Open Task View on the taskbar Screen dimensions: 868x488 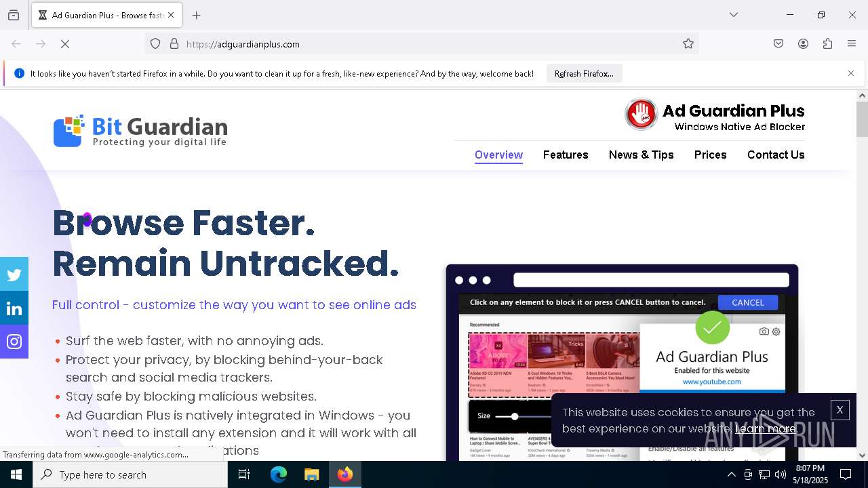click(x=244, y=474)
